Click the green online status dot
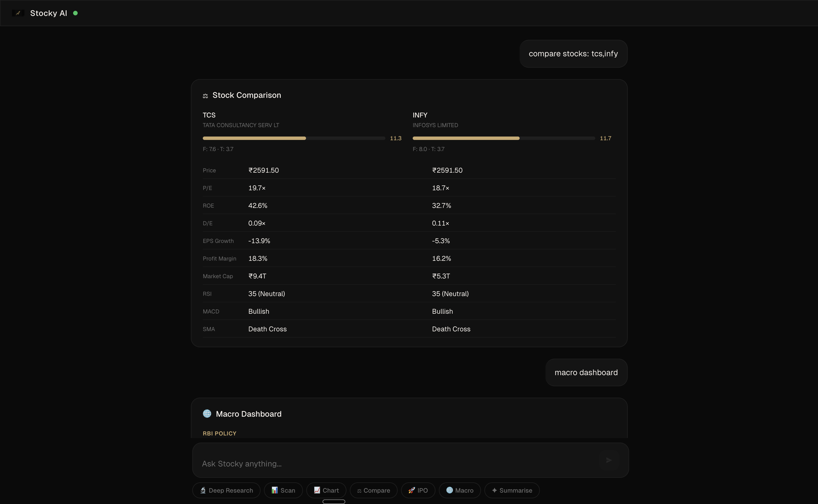The image size is (818, 504). 75,13
